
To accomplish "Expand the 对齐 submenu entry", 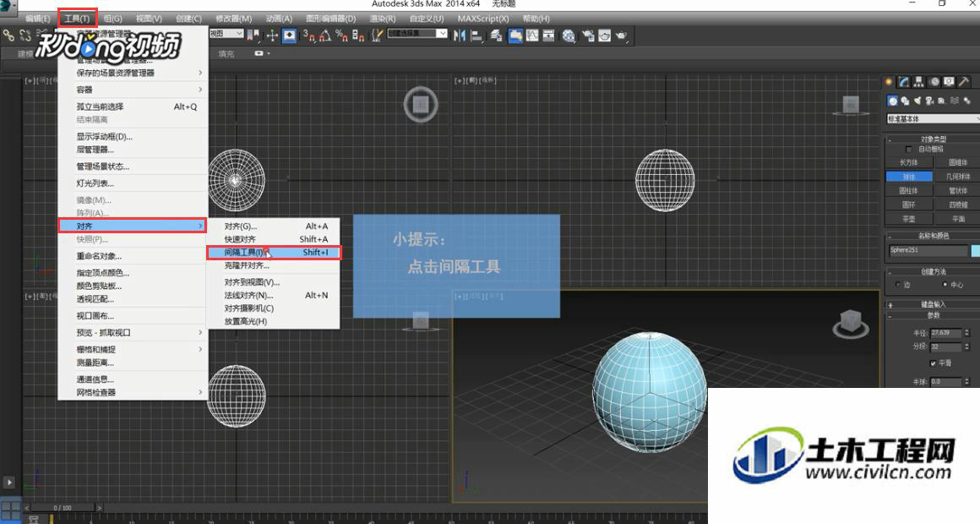I will pos(133,226).
